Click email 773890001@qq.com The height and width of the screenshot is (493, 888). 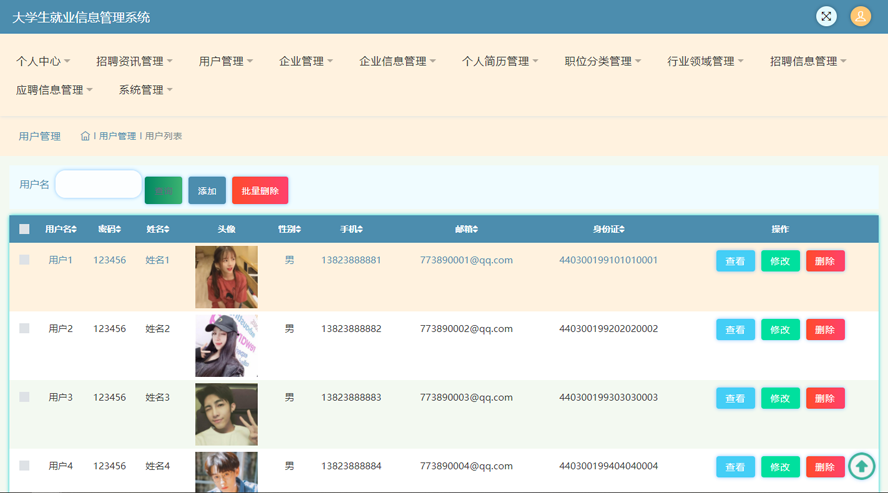click(x=466, y=260)
